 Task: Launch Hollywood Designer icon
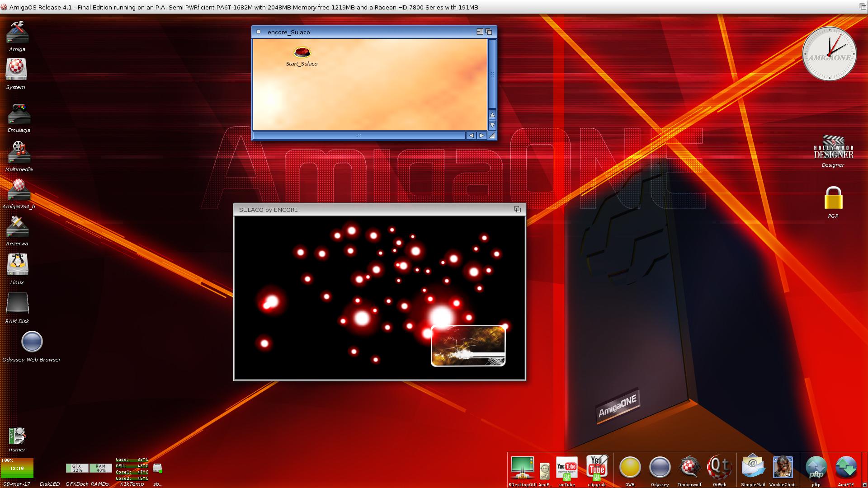coord(833,148)
